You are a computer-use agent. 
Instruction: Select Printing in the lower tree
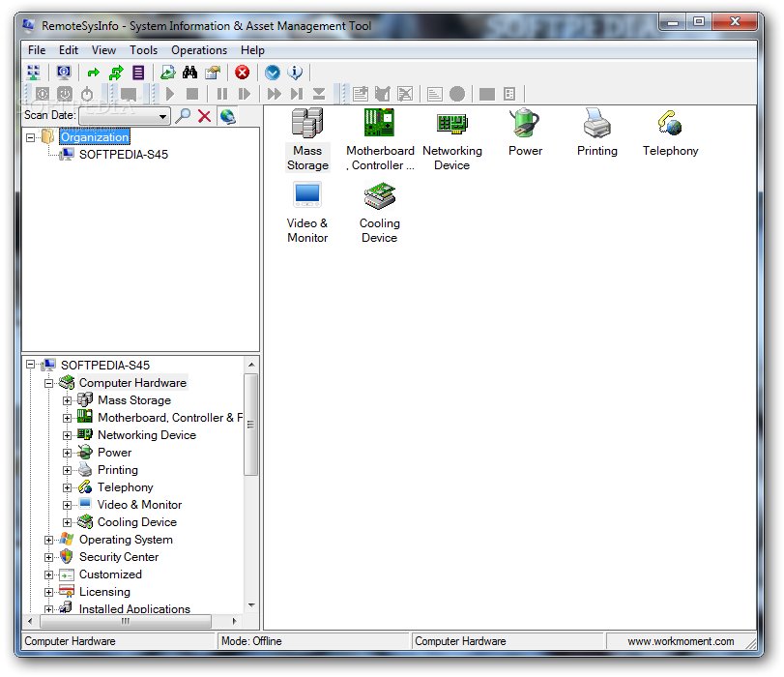[118, 470]
